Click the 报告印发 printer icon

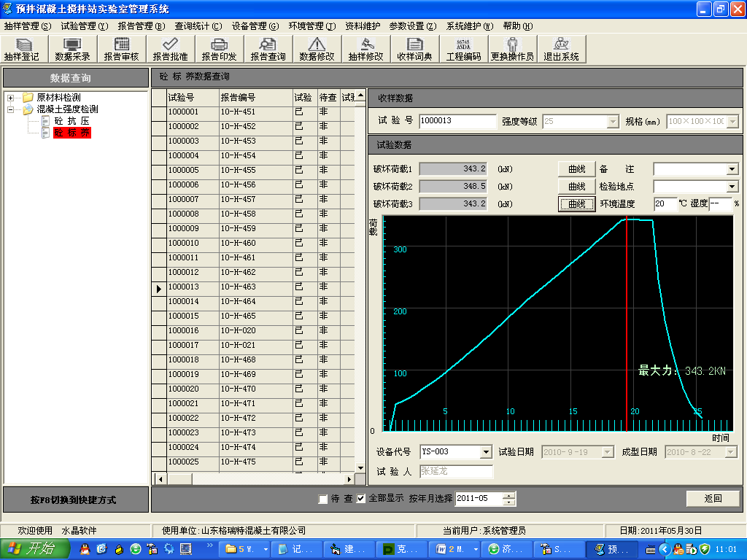click(x=219, y=49)
